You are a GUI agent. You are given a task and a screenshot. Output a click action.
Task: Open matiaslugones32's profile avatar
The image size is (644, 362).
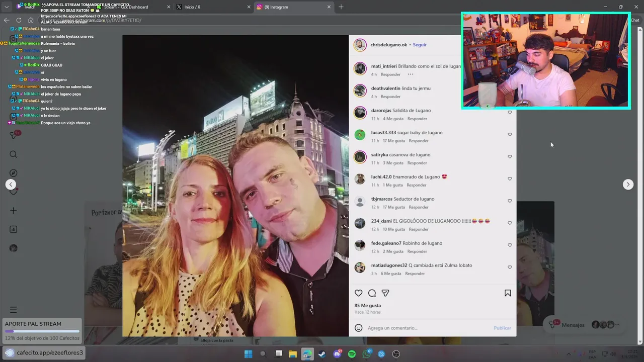360,267
